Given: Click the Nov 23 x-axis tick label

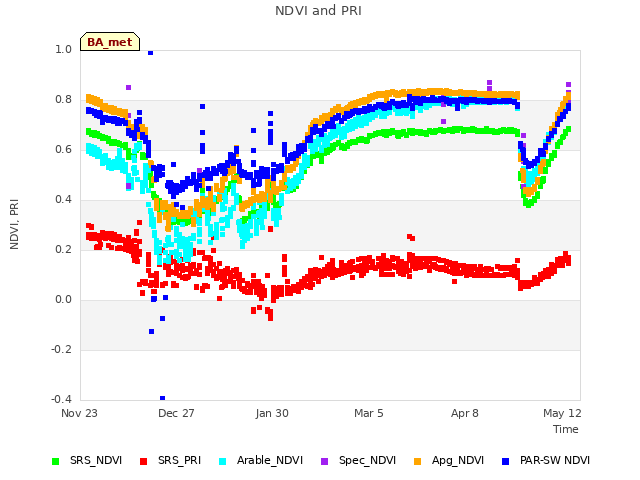Looking at the screenshot, I should [79, 413].
